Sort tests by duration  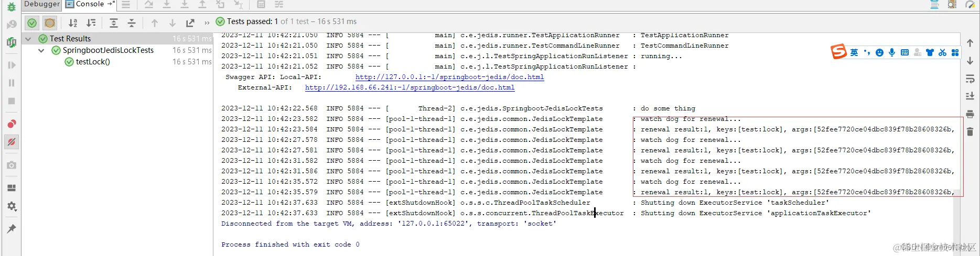tap(91, 23)
